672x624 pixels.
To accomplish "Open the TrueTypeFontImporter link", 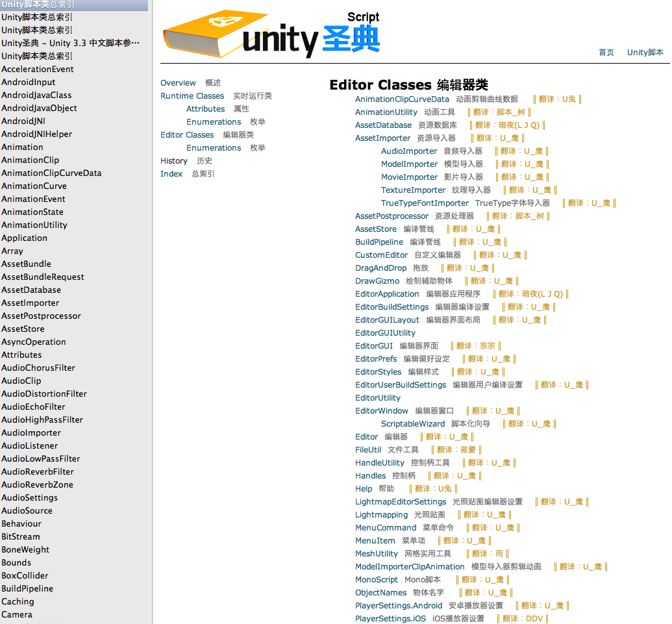I will (x=425, y=203).
